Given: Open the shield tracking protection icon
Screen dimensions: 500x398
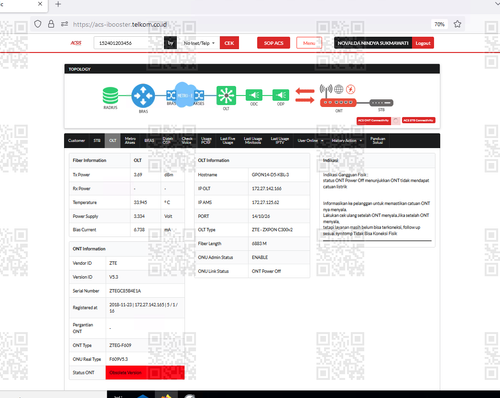Looking at the screenshot, I should tap(38, 24).
